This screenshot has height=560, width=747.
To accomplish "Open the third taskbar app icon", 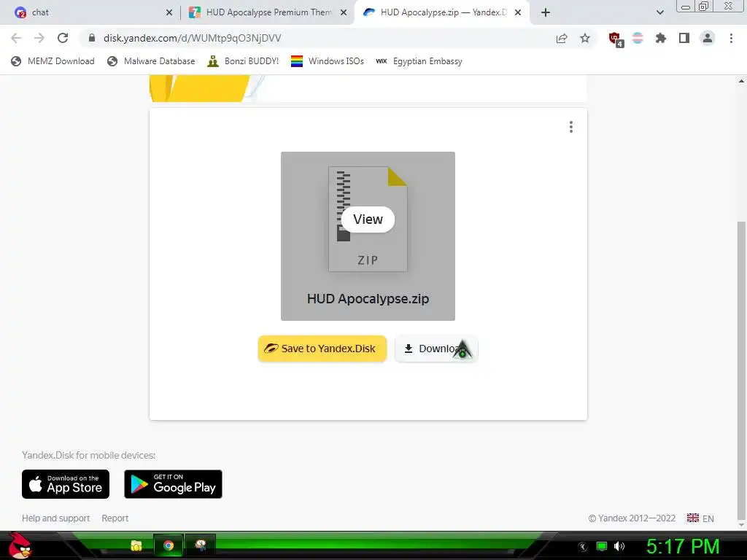I will coord(201,545).
